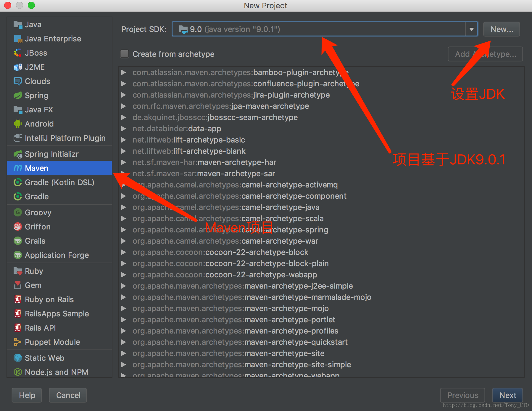Expand net.databinder data-app entry

pyautogui.click(x=124, y=129)
